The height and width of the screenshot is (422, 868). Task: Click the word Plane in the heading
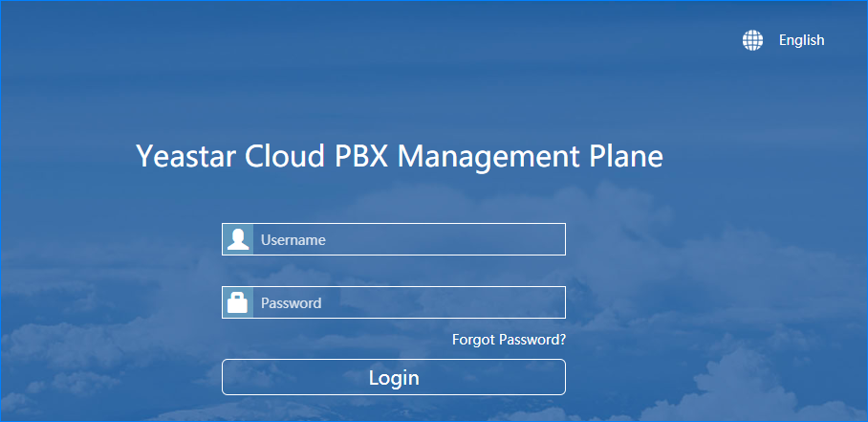point(625,156)
